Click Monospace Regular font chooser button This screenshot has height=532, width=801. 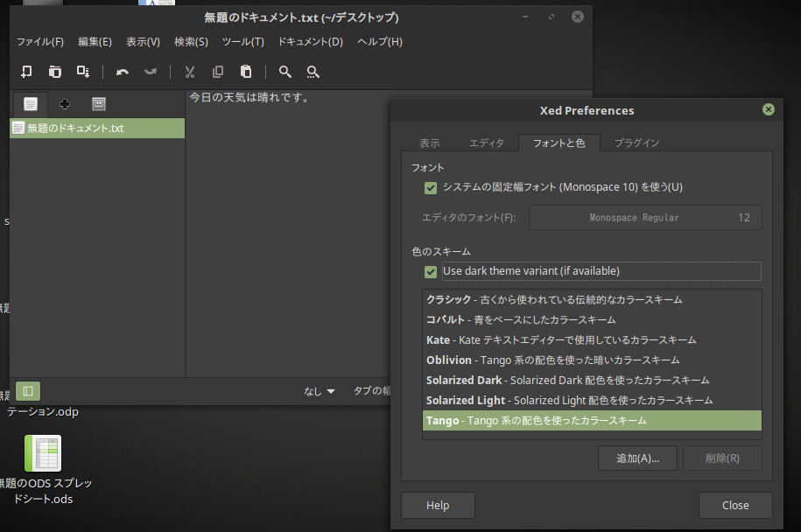[645, 218]
